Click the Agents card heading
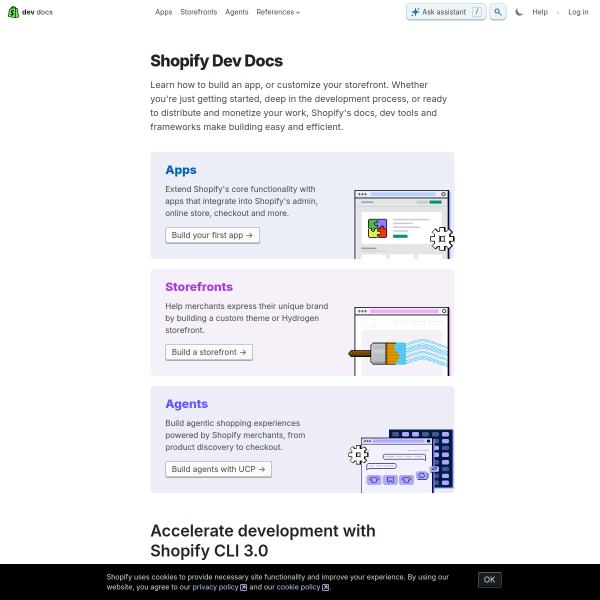The height and width of the screenshot is (600, 600). click(x=187, y=404)
